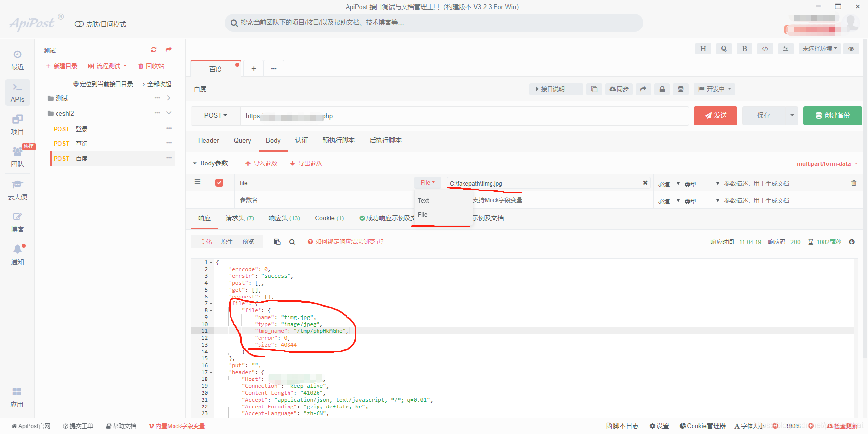This screenshot has height=434, width=868.
Task: Switch to the Query tab
Action: (242, 141)
